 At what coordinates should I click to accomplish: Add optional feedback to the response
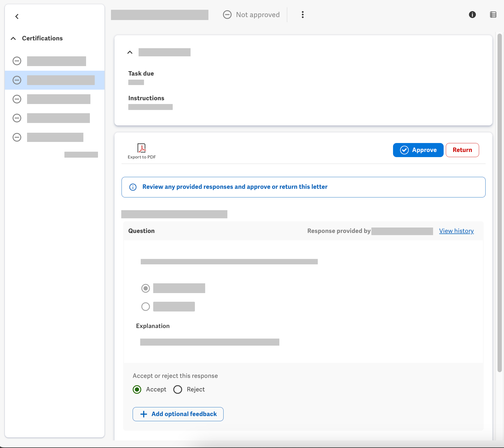point(178,414)
